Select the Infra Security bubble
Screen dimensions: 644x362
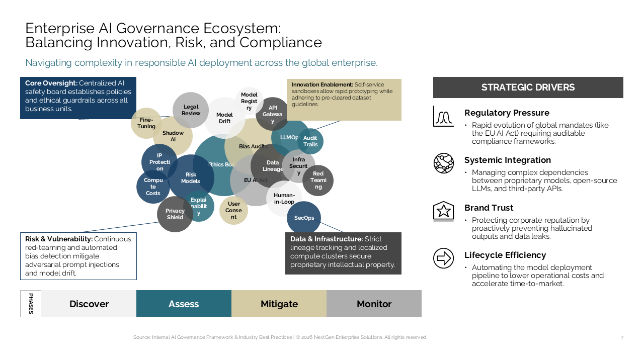tap(298, 166)
